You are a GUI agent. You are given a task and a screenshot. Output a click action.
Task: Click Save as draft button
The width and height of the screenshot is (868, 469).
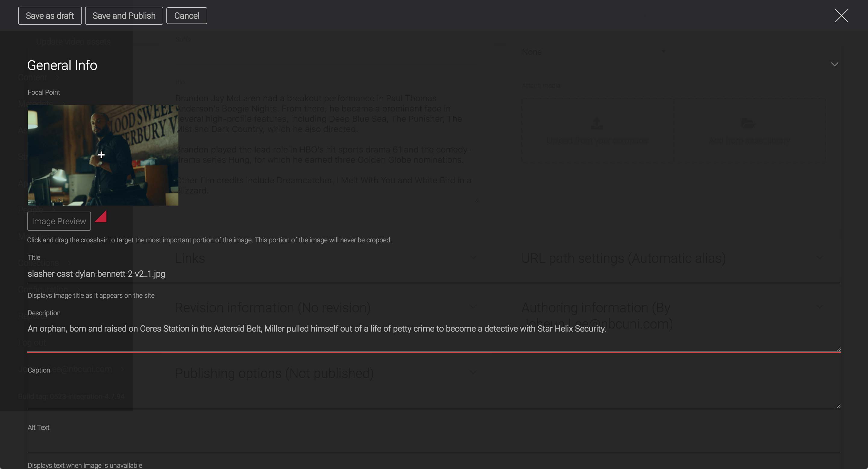coord(50,16)
